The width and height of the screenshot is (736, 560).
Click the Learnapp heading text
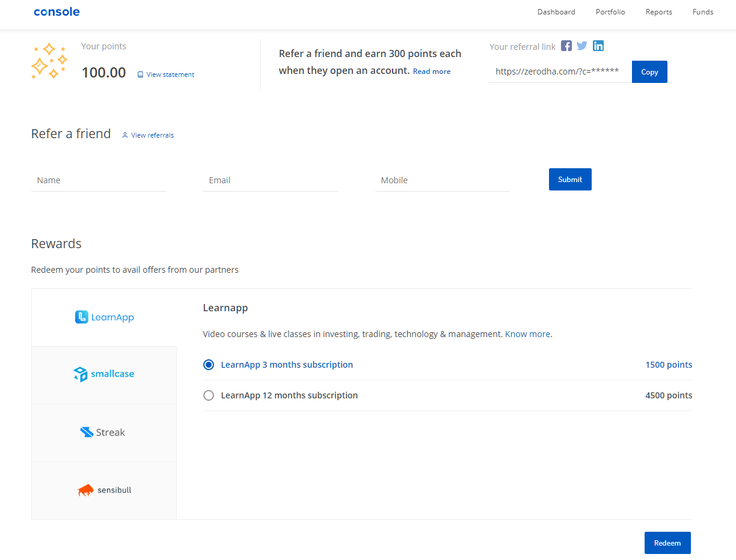point(225,308)
